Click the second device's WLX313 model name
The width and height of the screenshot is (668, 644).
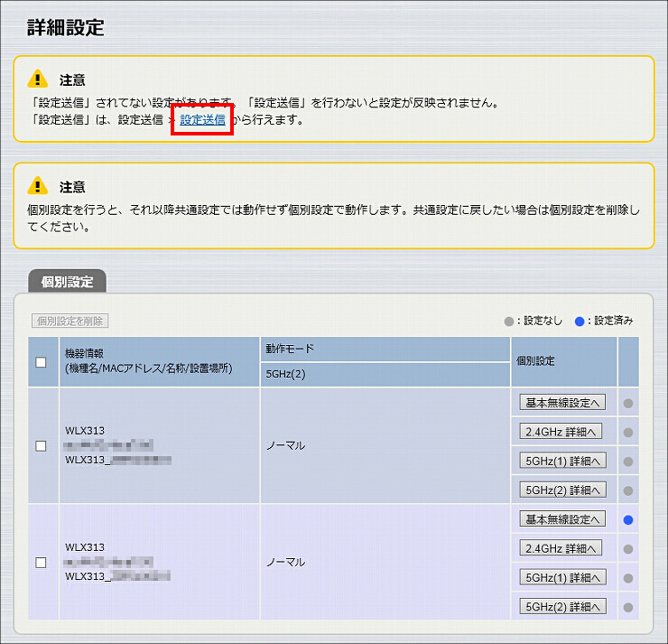point(85,546)
